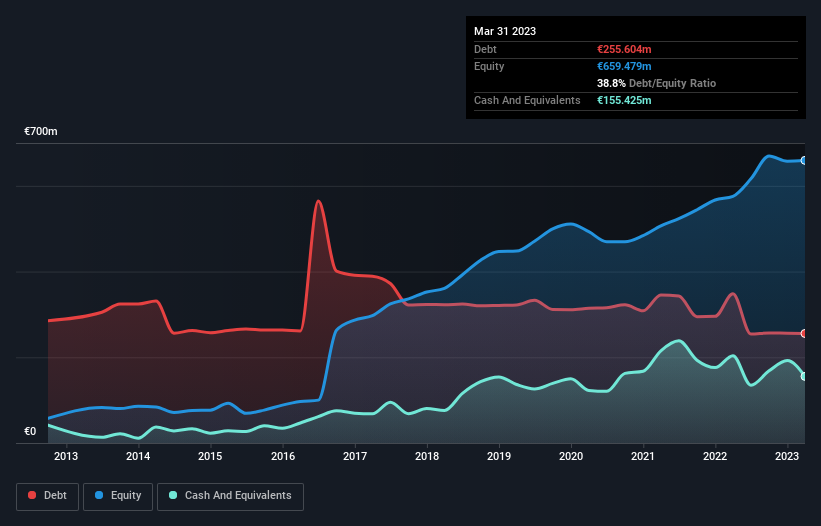The width and height of the screenshot is (821, 526).
Task: Click the €0 y-axis label
Action: (30, 432)
